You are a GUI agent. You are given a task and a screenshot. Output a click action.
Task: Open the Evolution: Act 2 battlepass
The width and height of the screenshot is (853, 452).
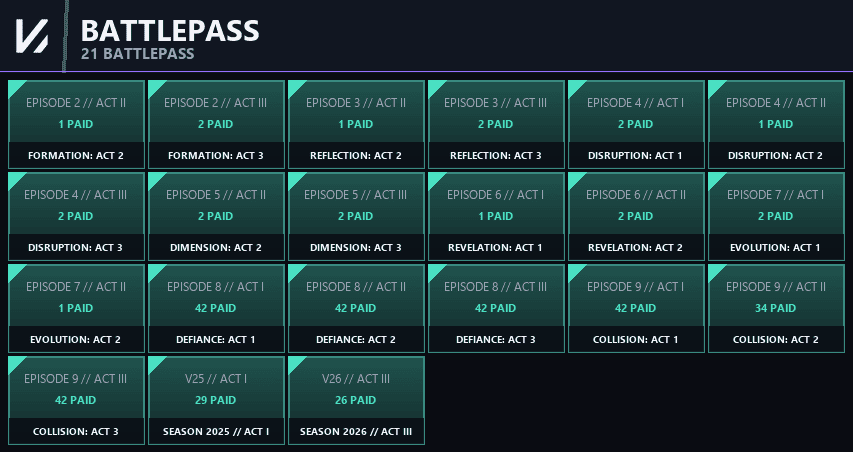click(76, 308)
